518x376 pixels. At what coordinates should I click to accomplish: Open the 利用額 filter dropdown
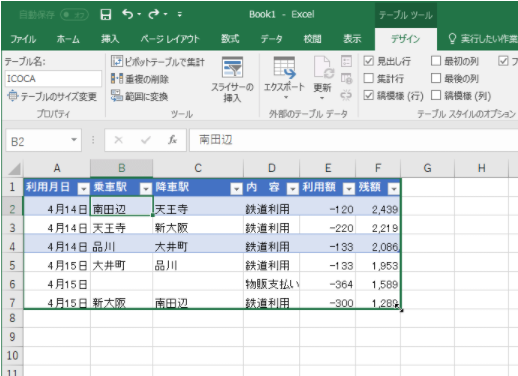[349, 189]
